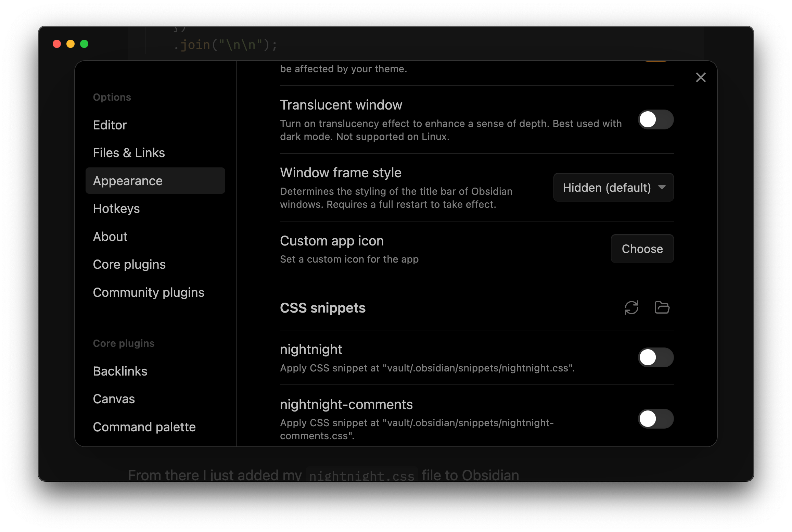Click the green fullscreen window button
The height and width of the screenshot is (532, 792).
point(84,44)
